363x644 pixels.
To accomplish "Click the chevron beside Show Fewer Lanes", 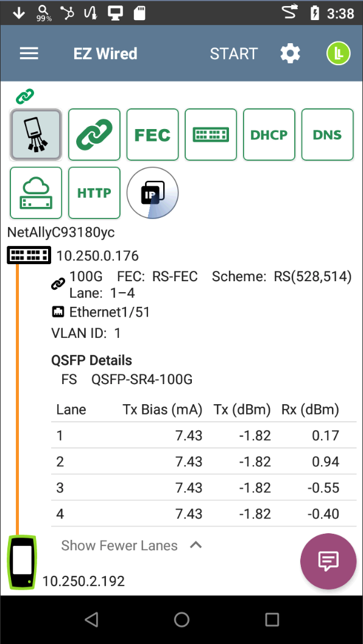I will point(196,545).
